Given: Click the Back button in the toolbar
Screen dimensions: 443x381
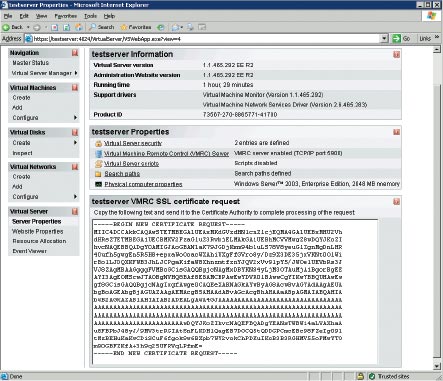Looking at the screenshot, I should click(x=13, y=27).
